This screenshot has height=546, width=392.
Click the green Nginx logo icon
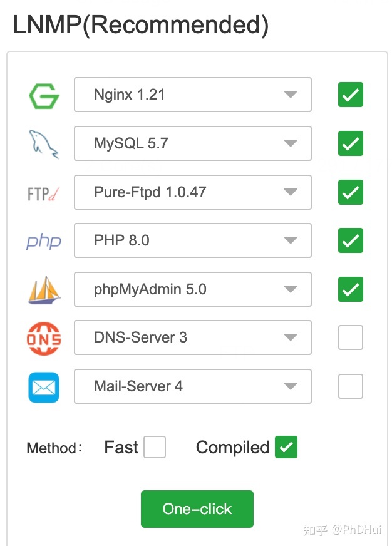click(44, 96)
